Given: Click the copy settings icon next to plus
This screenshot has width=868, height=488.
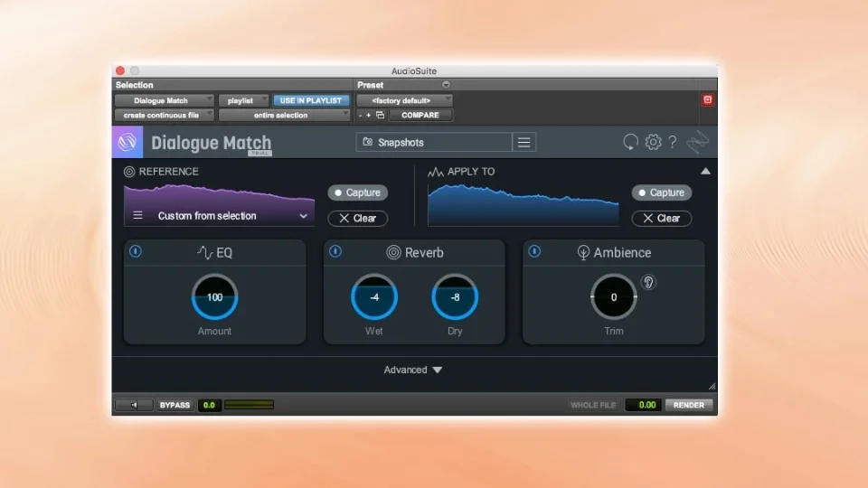Looking at the screenshot, I should [x=381, y=115].
